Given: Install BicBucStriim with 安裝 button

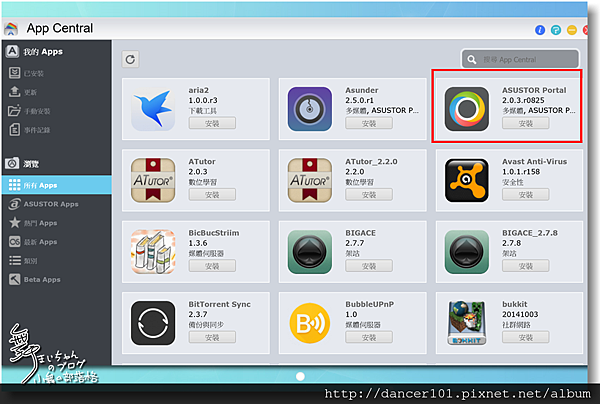Looking at the screenshot, I should coord(212,266).
